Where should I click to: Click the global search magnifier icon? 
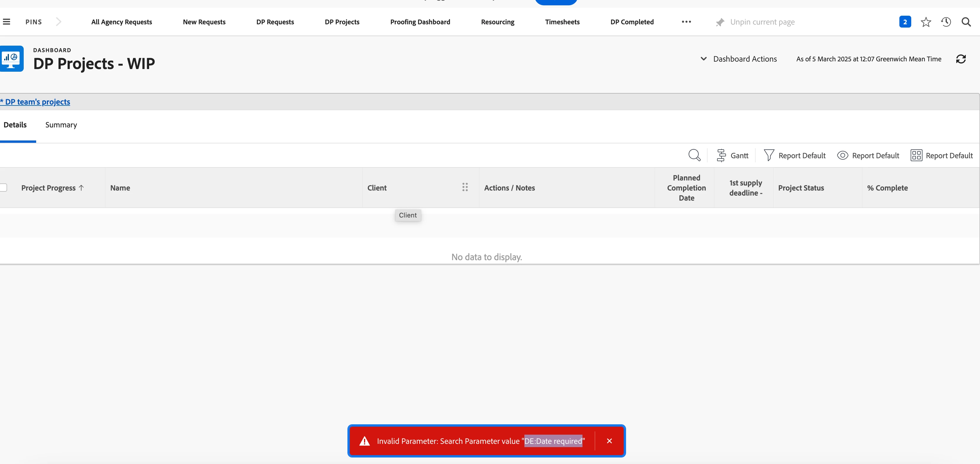point(966,22)
